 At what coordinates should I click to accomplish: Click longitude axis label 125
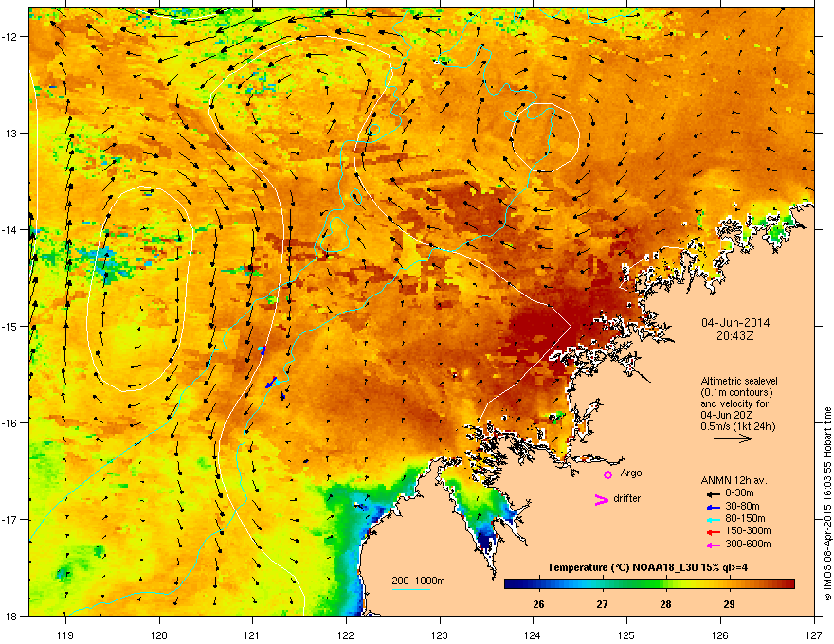(626, 635)
